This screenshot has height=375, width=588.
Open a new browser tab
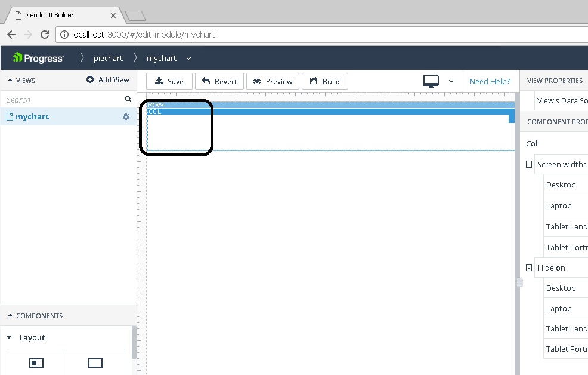(135, 16)
